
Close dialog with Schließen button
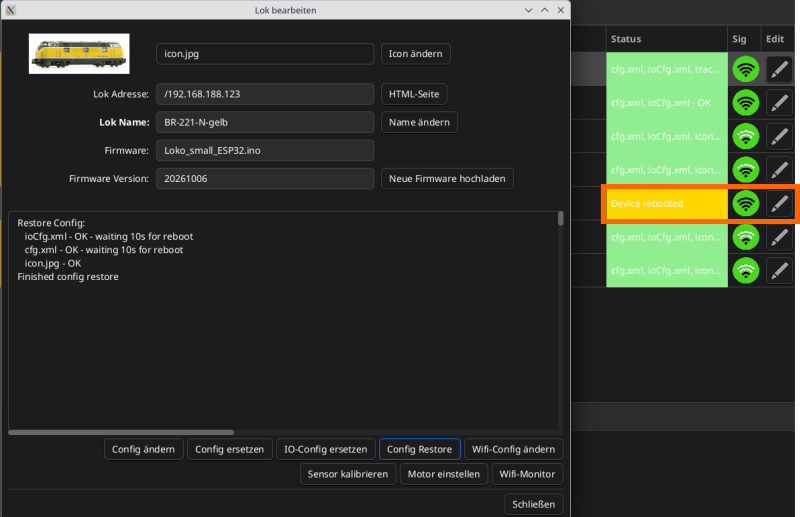[533, 504]
